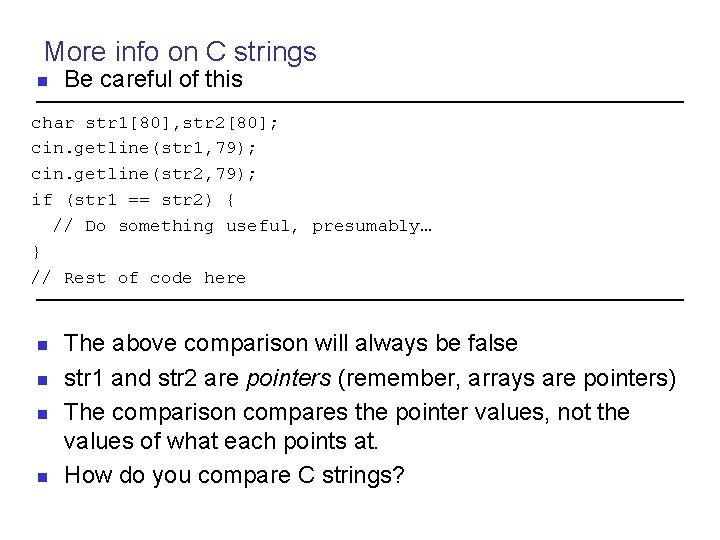Screen dimensions: 720x540
Task: Click the bullet before "str1 and str2 are"
Action: (43, 379)
